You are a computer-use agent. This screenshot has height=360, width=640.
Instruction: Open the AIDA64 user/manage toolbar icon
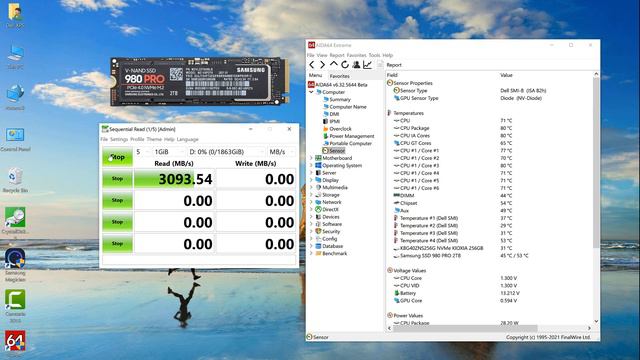pyautogui.click(x=356, y=65)
